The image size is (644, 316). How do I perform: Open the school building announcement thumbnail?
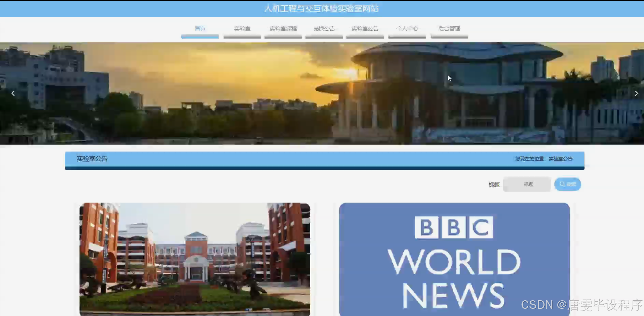195,259
